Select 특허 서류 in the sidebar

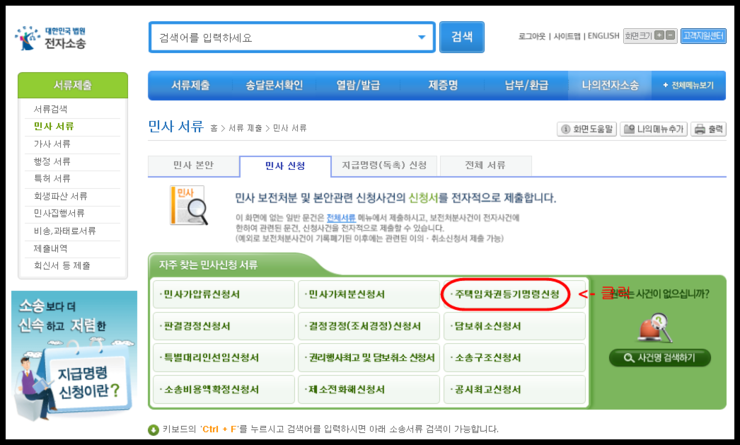52,178
